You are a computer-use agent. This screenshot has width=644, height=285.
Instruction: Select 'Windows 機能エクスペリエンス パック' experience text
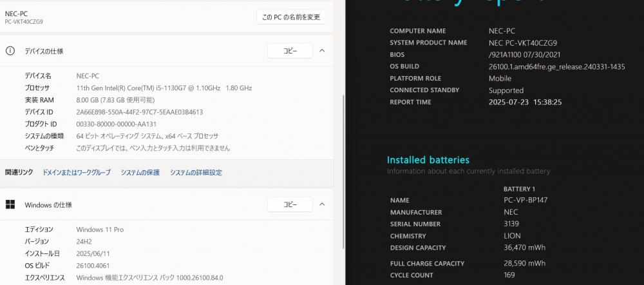pyautogui.click(x=126, y=278)
